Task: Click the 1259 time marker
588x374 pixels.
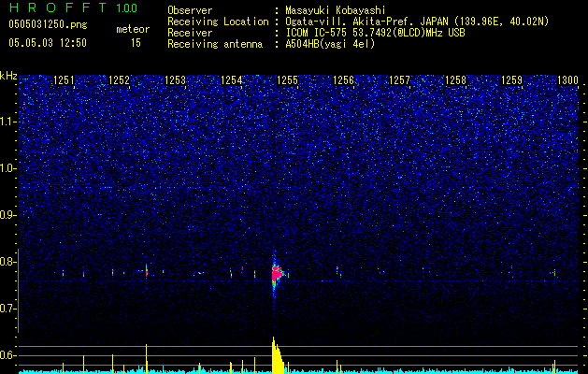Action: click(512, 80)
